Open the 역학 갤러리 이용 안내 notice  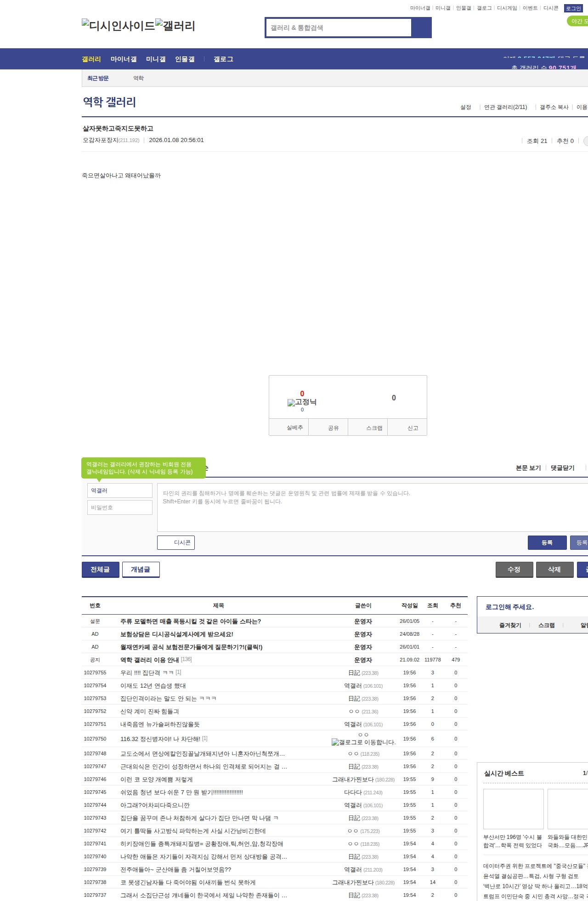pyautogui.click(x=149, y=660)
